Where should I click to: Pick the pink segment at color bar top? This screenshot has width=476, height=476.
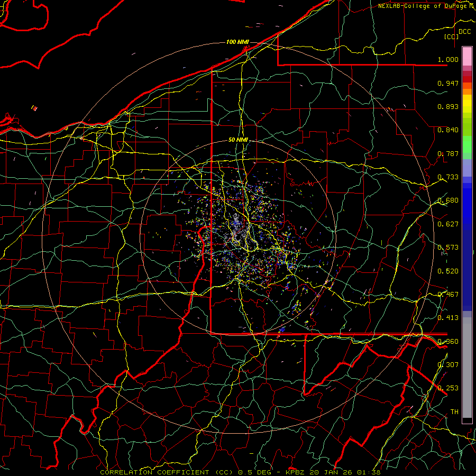[x=467, y=56]
